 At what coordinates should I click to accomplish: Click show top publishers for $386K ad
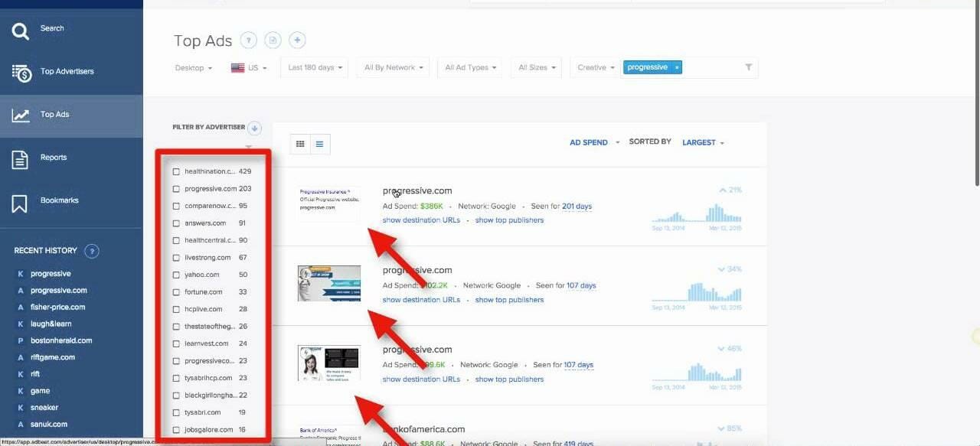click(509, 220)
